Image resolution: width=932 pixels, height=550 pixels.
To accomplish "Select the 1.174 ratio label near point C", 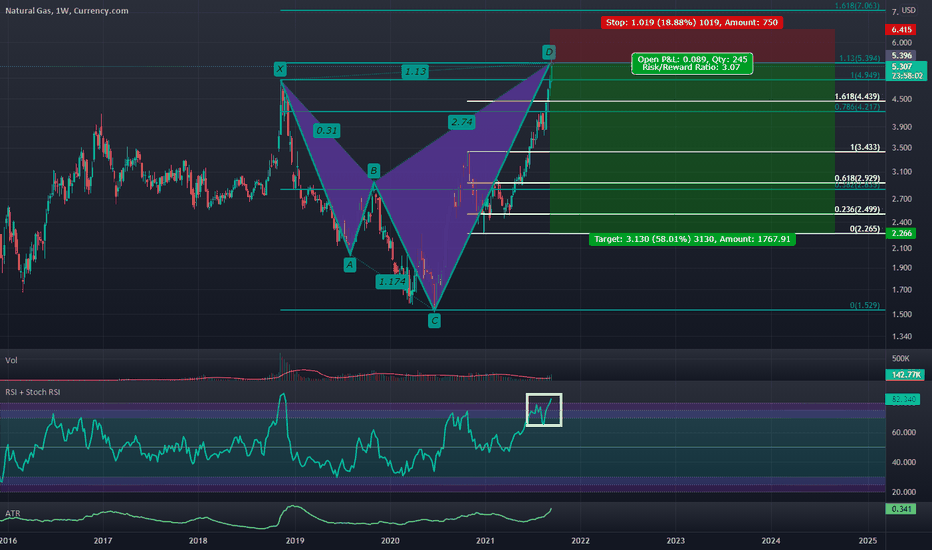I will [x=392, y=282].
